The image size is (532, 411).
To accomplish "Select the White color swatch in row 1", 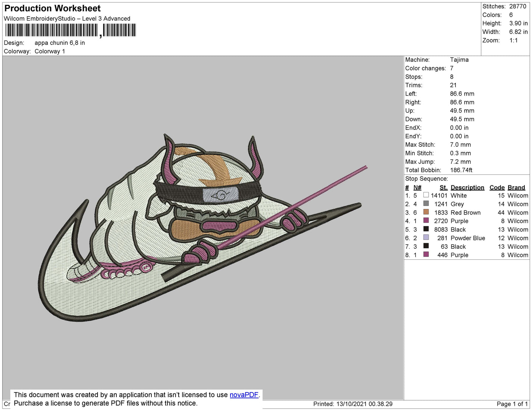I will pyautogui.click(x=426, y=195).
